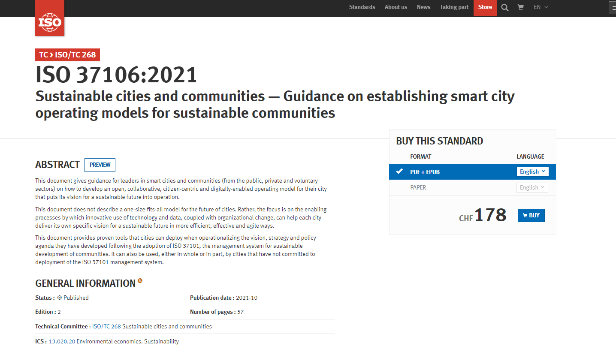Open the News menu item
The height and width of the screenshot is (364, 616).
[x=423, y=7]
